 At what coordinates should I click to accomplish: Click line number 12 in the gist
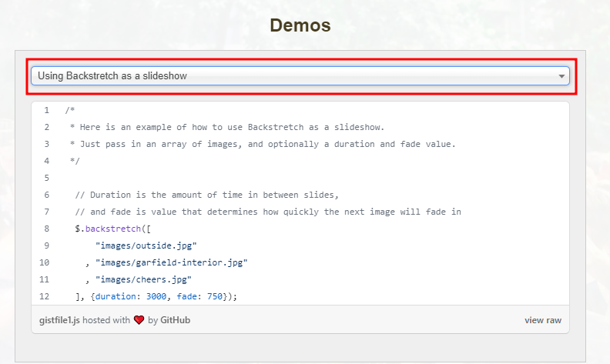pos(45,296)
